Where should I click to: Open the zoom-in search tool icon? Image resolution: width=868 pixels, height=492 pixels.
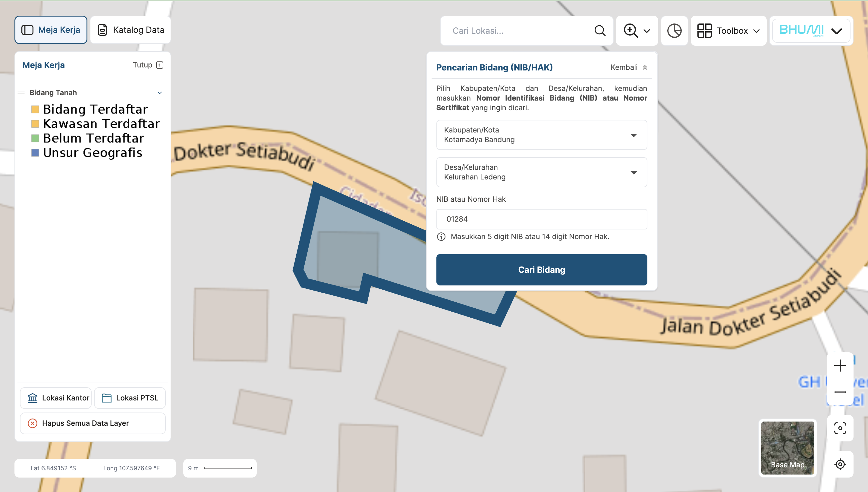[631, 31]
